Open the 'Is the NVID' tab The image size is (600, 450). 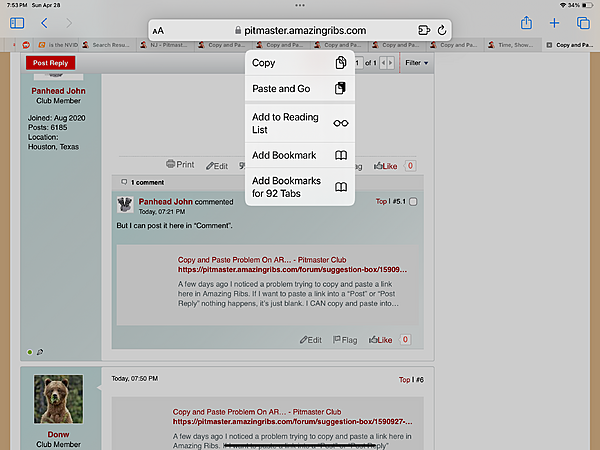click(58, 45)
